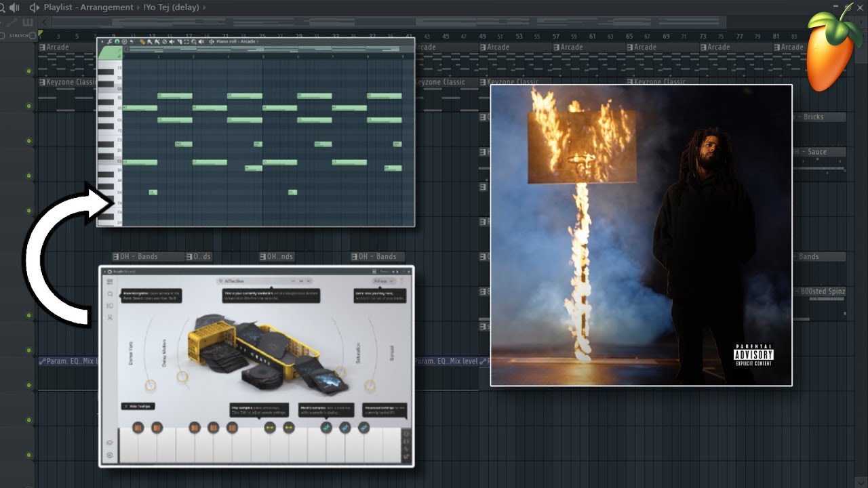Expand the arrow after !Yo Tej (delay)
Image resolution: width=868 pixels, height=488 pixels.
(x=205, y=7)
